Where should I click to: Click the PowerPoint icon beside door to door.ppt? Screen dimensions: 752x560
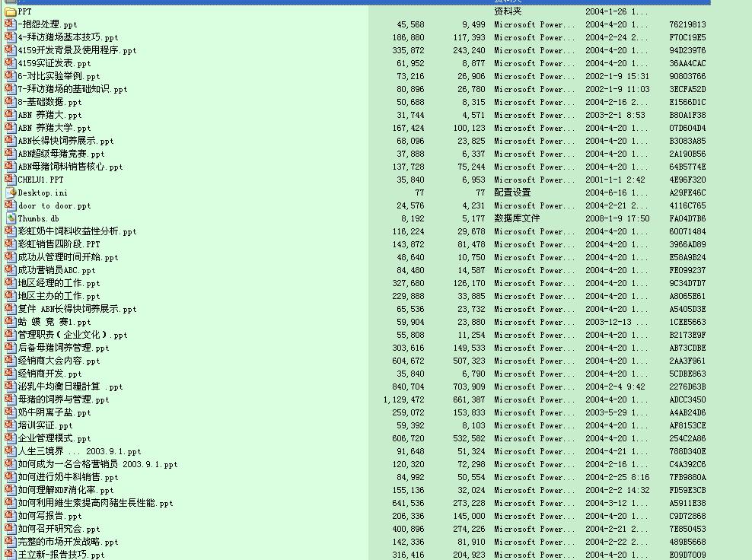11,205
